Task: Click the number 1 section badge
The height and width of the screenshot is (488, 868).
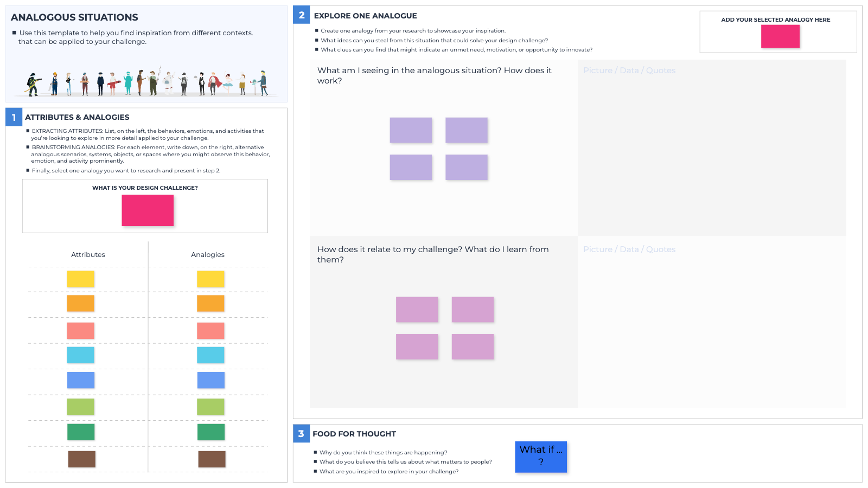Action: tap(14, 117)
